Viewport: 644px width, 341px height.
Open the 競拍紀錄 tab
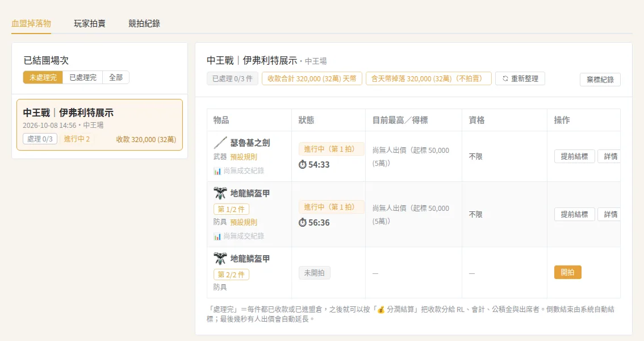[144, 23]
